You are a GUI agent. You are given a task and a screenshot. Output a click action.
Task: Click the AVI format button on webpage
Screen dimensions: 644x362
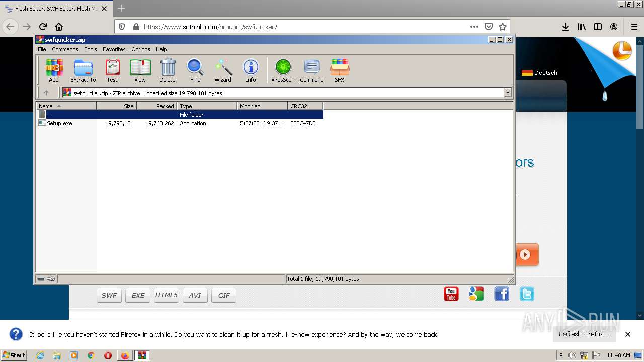click(195, 296)
